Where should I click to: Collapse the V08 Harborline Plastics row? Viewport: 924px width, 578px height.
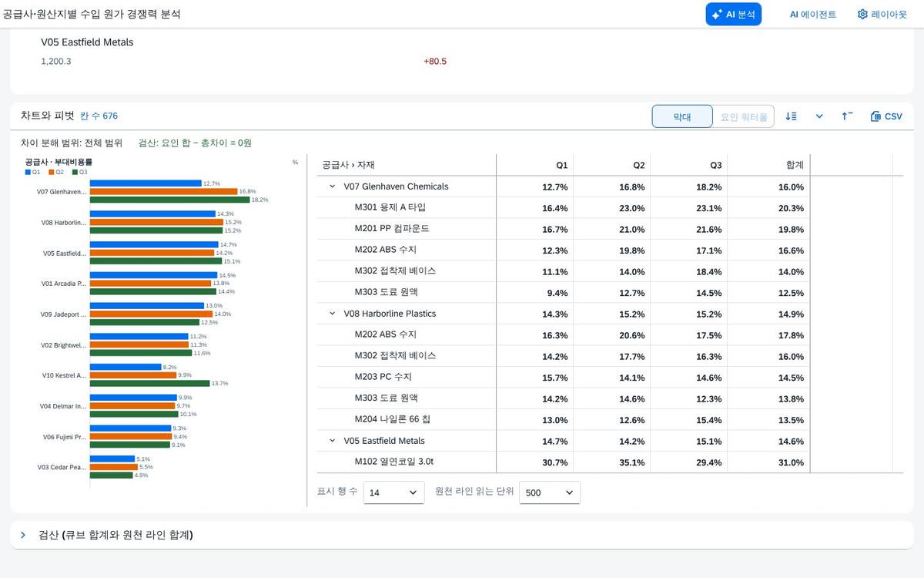333,314
